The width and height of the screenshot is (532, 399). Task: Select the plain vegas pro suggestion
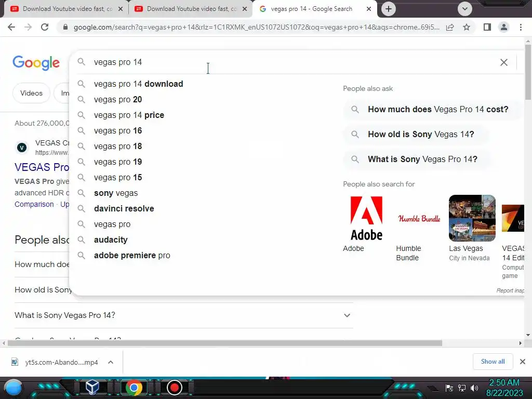point(112,224)
